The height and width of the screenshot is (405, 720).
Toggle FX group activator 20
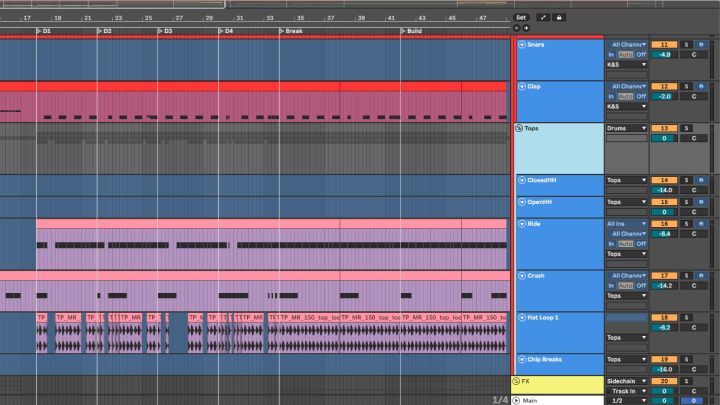(x=664, y=381)
